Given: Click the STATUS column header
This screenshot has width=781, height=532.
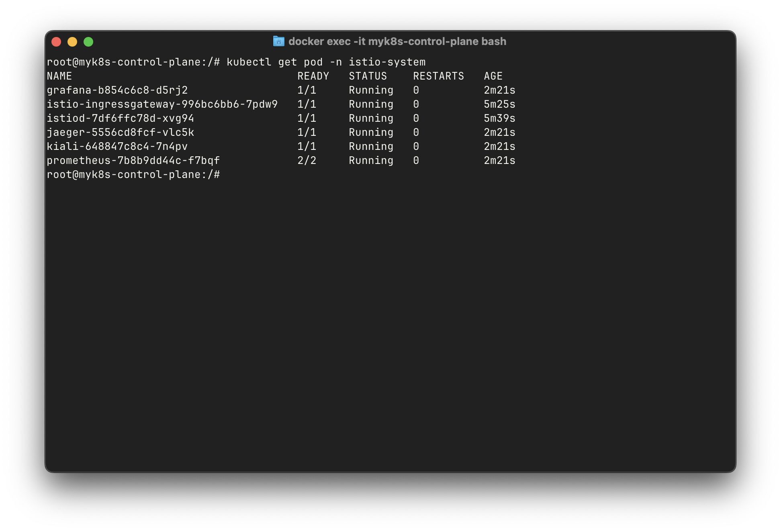Looking at the screenshot, I should pyautogui.click(x=368, y=76).
